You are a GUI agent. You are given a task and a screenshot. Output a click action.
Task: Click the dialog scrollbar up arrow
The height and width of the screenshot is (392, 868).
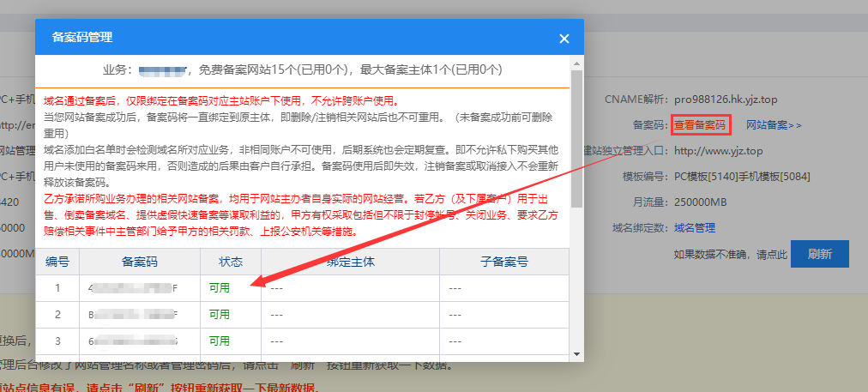(x=576, y=63)
